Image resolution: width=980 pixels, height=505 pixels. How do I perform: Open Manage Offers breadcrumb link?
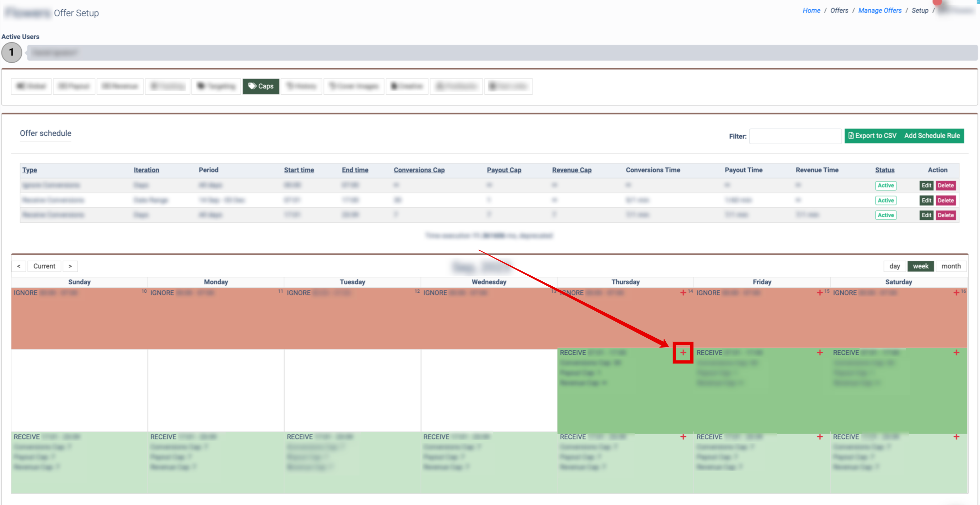[x=880, y=10]
